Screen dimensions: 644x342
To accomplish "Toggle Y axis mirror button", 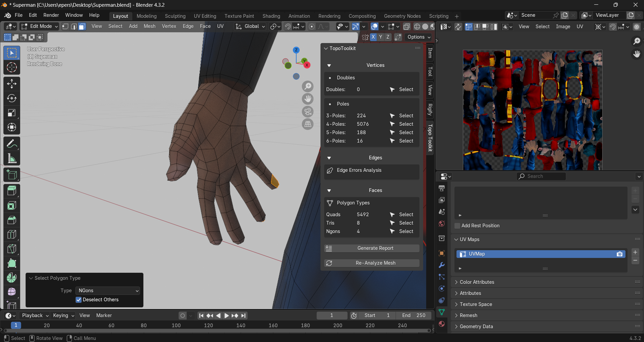I will coord(381,37).
